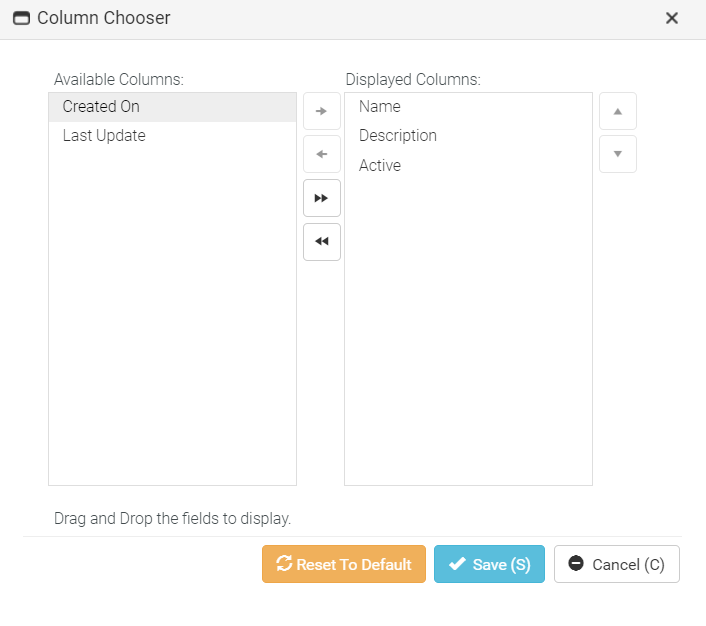This screenshot has width=706, height=626.
Task: Click the single right arrow to add column
Action: point(321,111)
